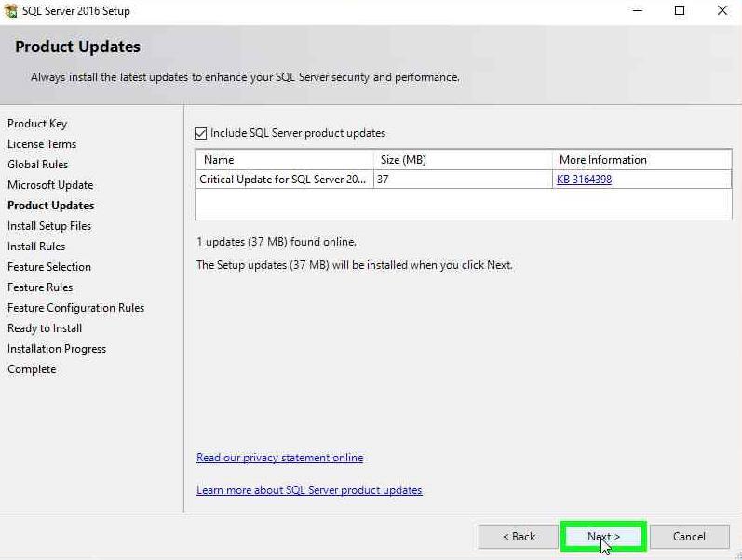
Task: Open Read our privacy statement online
Action: click(x=279, y=458)
